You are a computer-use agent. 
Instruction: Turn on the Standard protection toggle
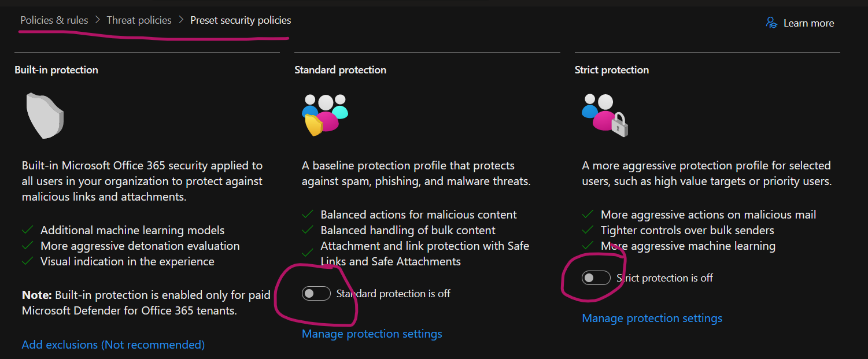pyautogui.click(x=316, y=294)
